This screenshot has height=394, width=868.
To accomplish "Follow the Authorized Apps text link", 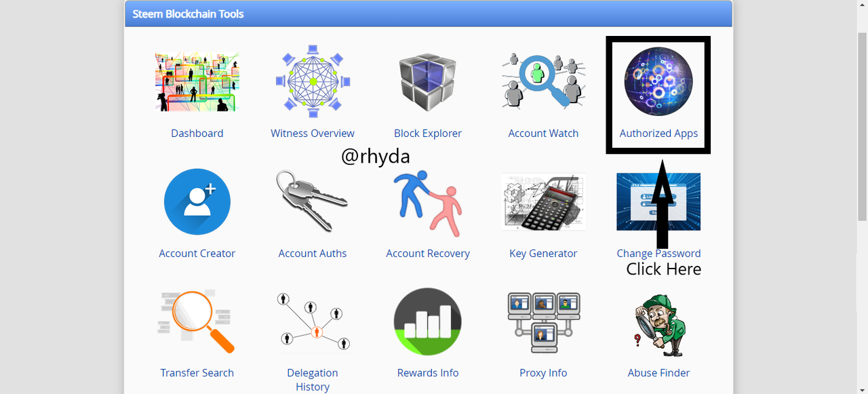I will pos(658,133).
